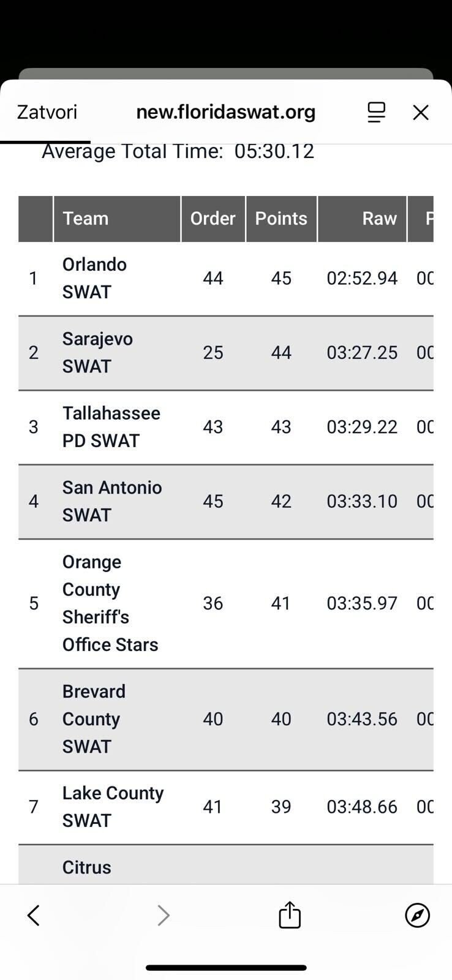Screen dimensions: 452x980
Task: Tap the Zatvori button
Action: click(47, 112)
